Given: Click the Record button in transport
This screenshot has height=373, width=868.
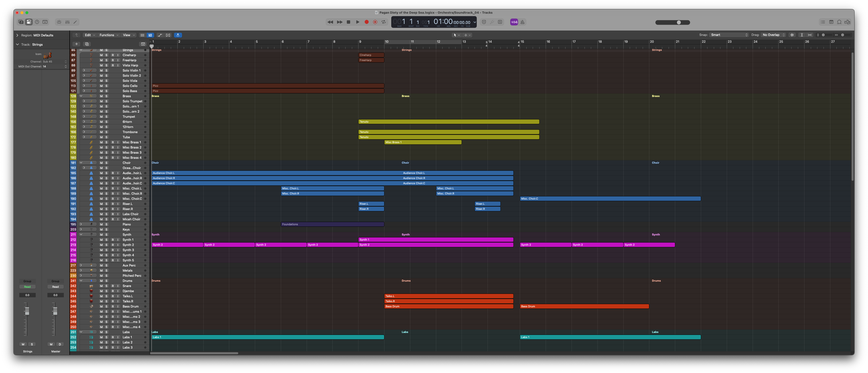Looking at the screenshot, I should coord(367,22).
